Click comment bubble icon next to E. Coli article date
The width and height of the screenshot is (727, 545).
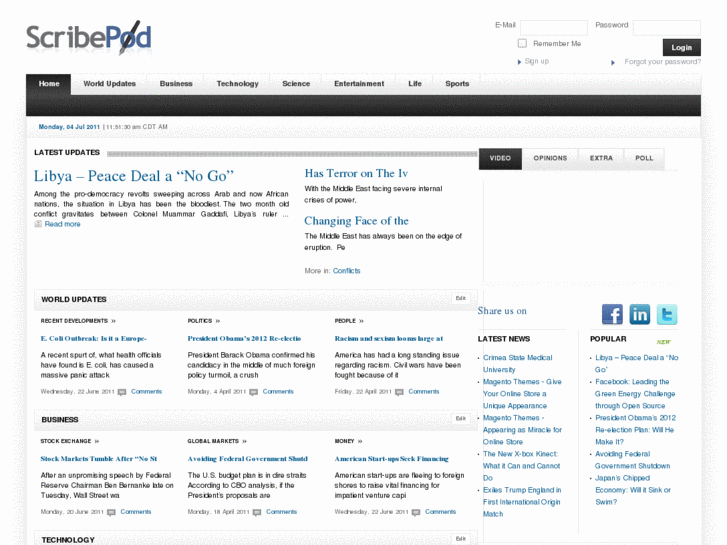coord(122,392)
